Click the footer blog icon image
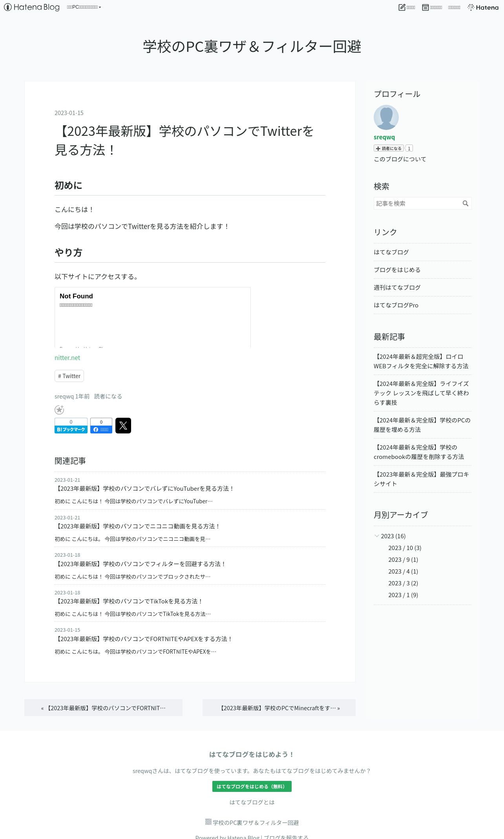This screenshot has width=504, height=839. (208, 822)
